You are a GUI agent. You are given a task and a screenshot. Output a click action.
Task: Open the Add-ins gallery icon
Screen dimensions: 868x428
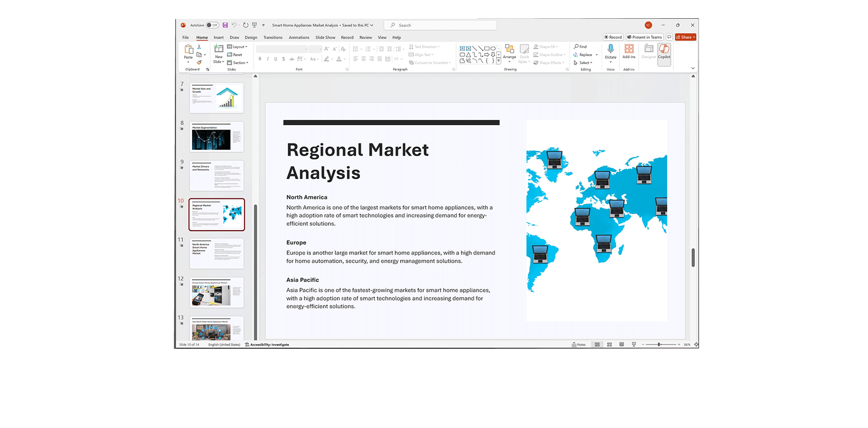point(629,49)
